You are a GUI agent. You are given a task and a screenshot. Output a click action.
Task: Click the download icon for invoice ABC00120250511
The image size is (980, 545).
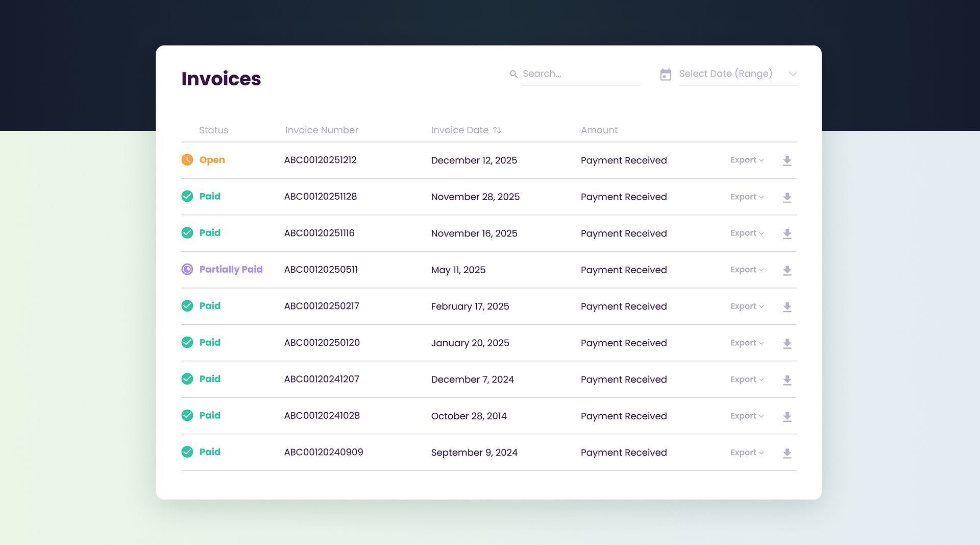pos(787,271)
